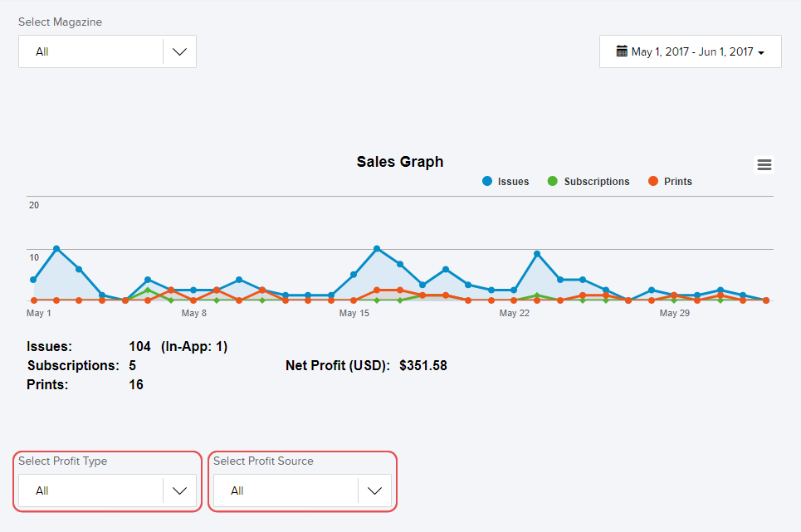This screenshot has width=801, height=532.
Task: Toggle the Prints series legend label
Action: point(677,182)
